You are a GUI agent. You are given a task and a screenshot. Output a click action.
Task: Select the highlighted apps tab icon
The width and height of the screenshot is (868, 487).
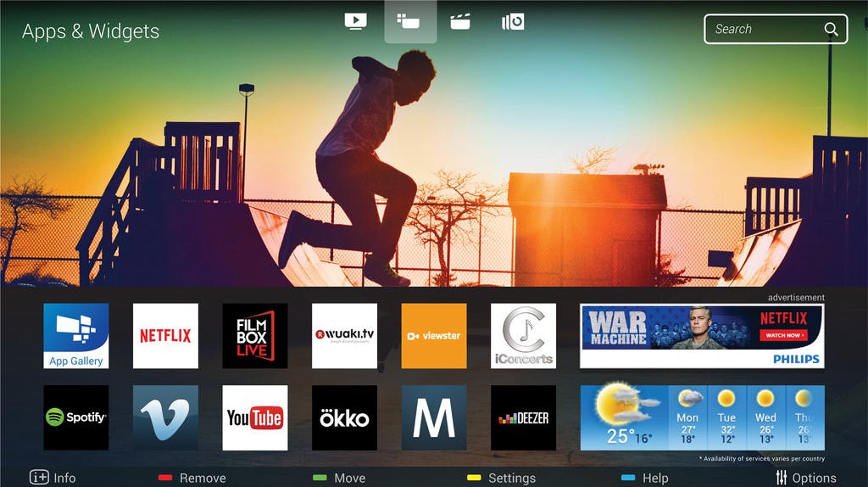[x=410, y=21]
